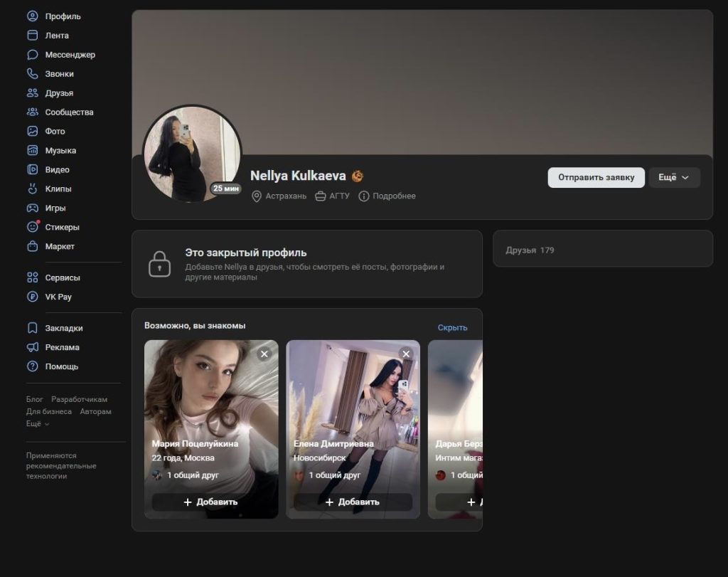Screen dimensions: 728x577
Task: Open the Music icon in sidebar
Action: point(32,151)
